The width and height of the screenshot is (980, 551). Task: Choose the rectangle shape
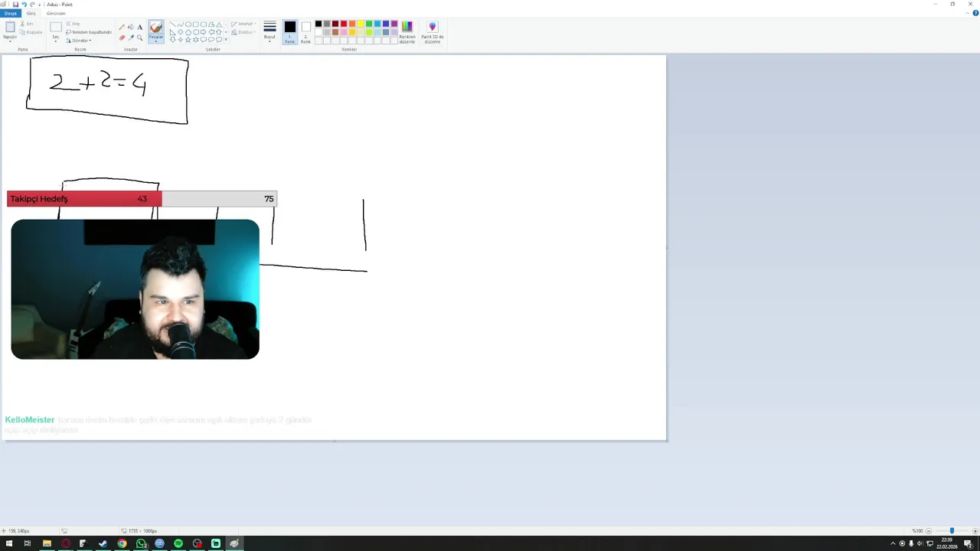pos(196,24)
